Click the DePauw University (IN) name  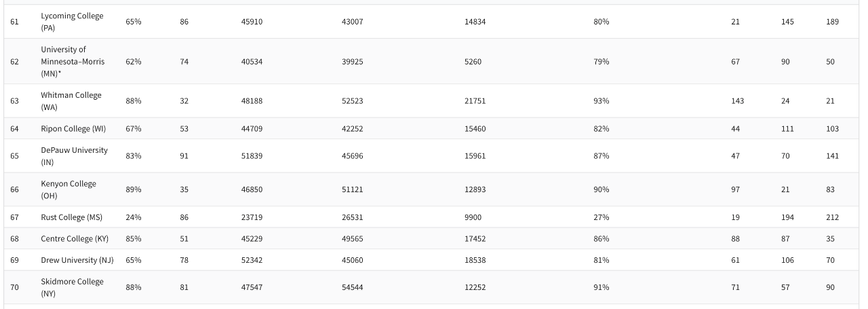click(74, 156)
